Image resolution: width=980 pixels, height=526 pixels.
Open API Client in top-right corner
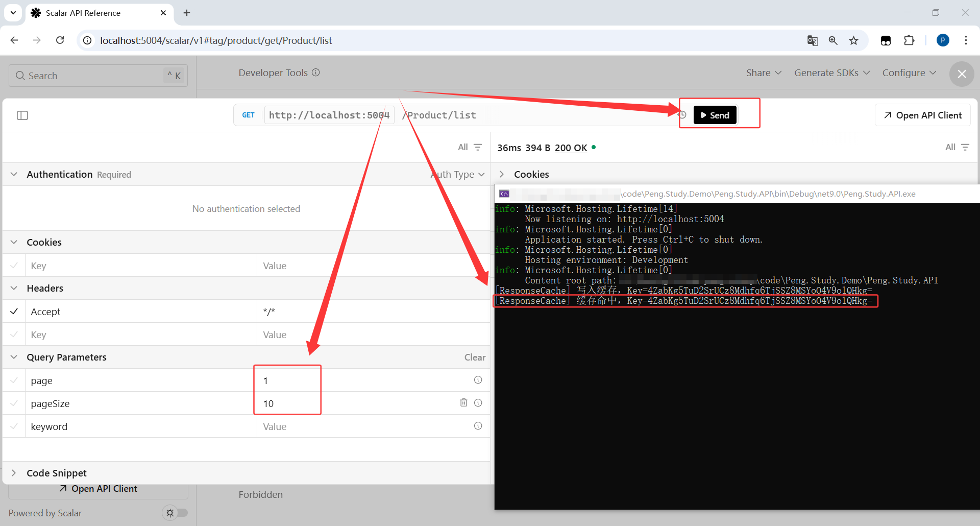(923, 115)
